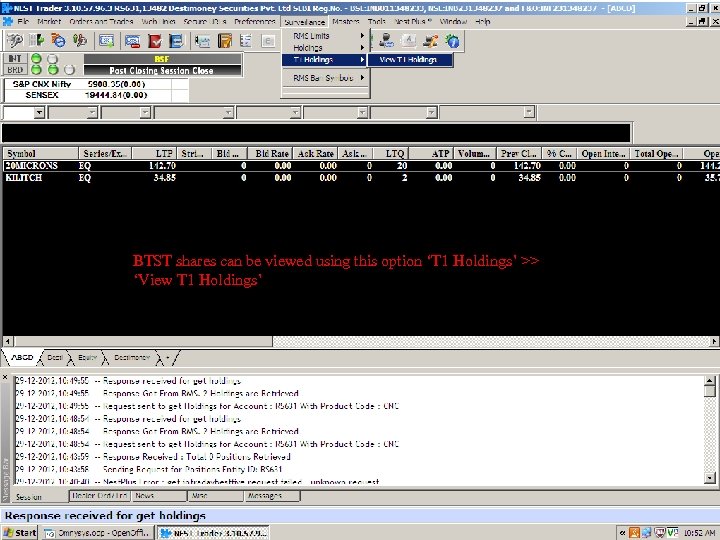Screen dimensions: 720x540
Task: Expand the Holdings submenu entry
Action: (x=325, y=48)
